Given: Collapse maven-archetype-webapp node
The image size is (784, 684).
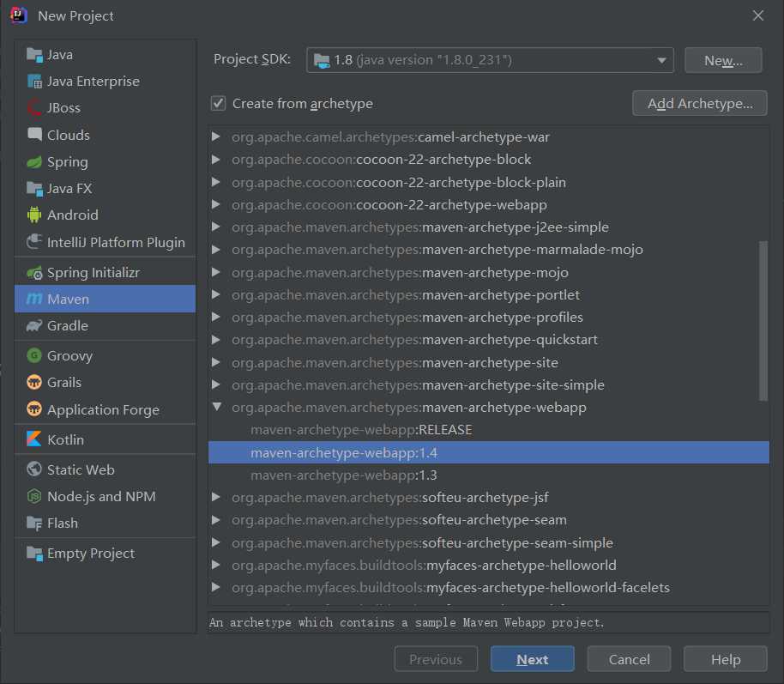Looking at the screenshot, I should (x=216, y=407).
